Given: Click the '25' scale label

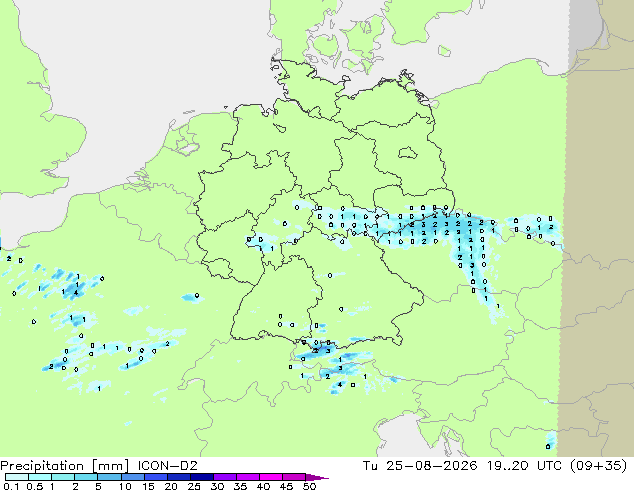Looking at the screenshot, I should point(194,486).
